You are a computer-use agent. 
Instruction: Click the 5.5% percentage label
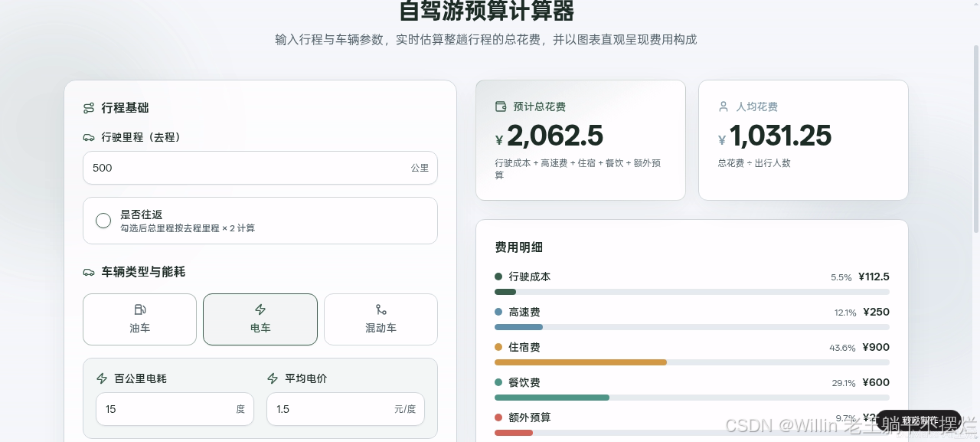[841, 277]
